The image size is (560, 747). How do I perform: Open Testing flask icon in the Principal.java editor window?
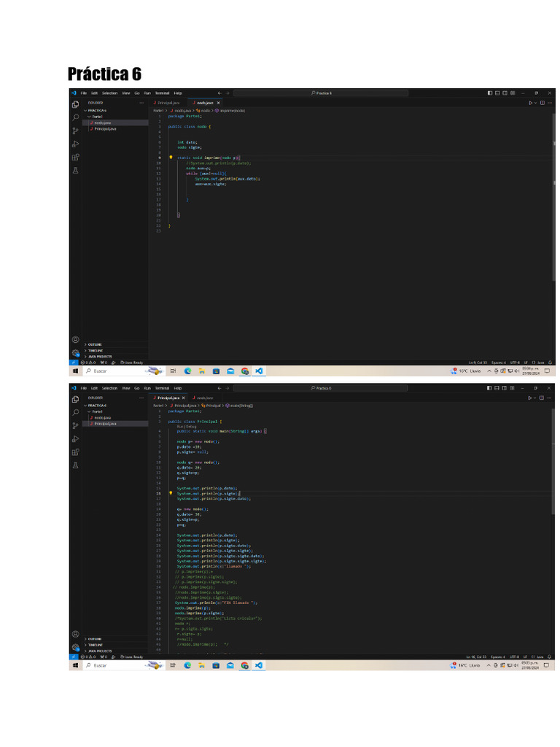[75, 465]
